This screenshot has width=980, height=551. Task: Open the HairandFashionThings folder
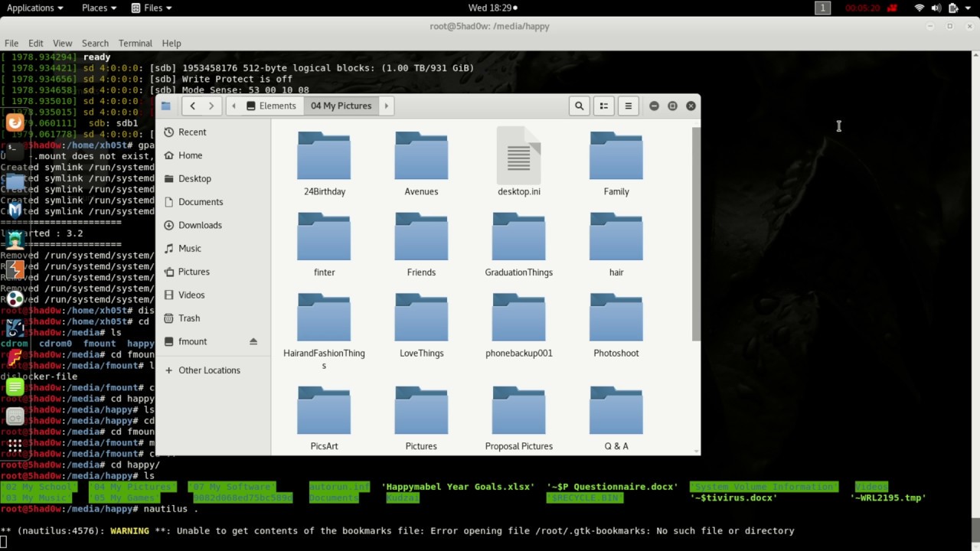[324, 331]
